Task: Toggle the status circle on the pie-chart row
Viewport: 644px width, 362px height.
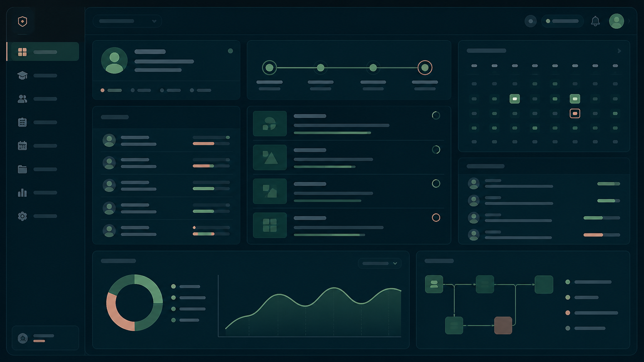Action: coord(436,115)
